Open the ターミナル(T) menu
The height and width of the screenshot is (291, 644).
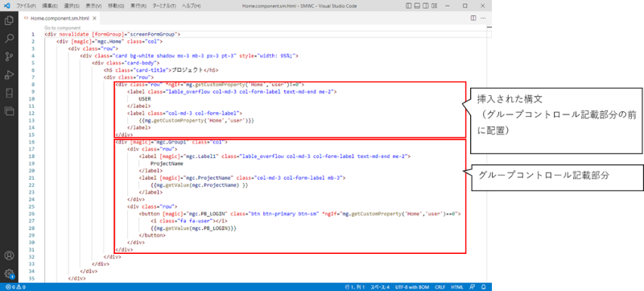tap(164, 6)
